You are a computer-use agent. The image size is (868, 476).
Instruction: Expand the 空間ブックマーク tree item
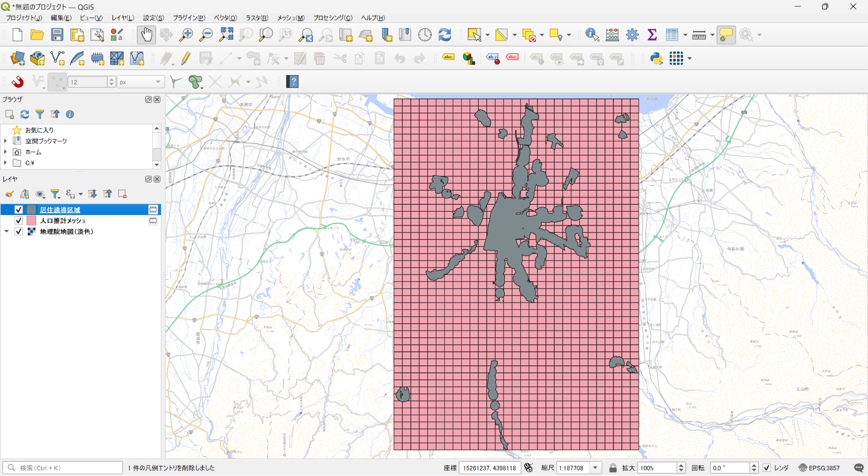coord(5,141)
